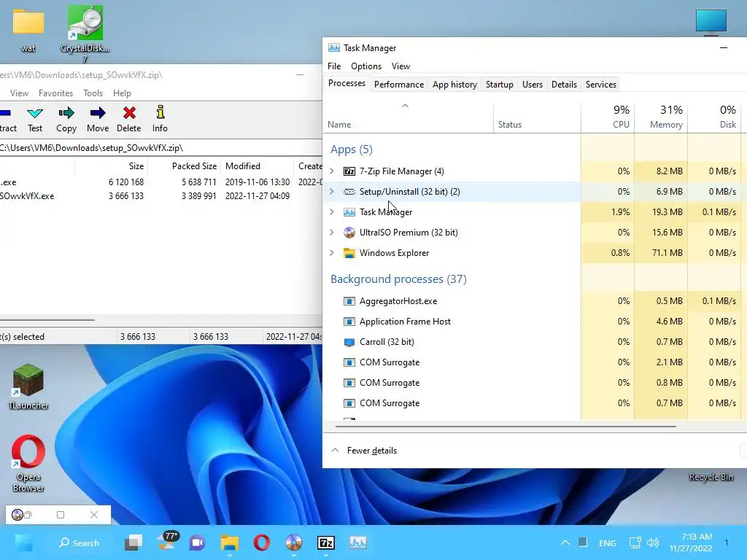Screen dimensions: 747x560
Task: Sort processes by Name column header
Action: (x=409, y=117)
